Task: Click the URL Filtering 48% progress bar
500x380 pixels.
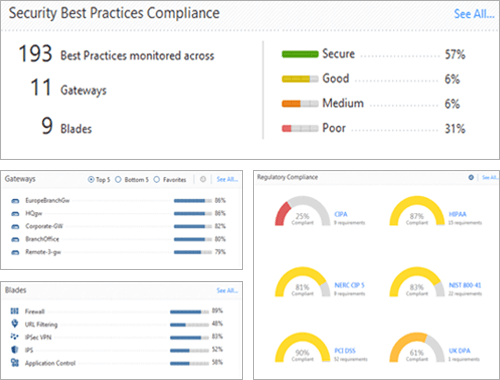Action: coord(189,325)
